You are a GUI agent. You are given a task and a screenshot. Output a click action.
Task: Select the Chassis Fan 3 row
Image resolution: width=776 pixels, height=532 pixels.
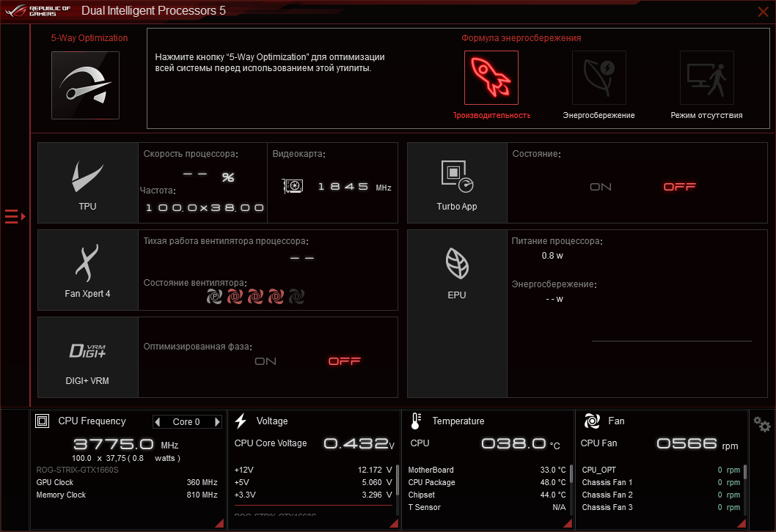pos(661,507)
